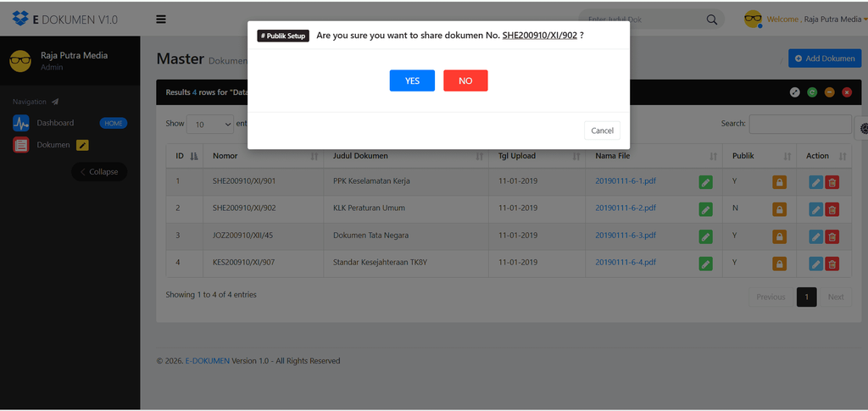Screen dimensions: 868x411
Task: Toggle publik lock for PPK Keselamatan Kerja
Action: [780, 182]
